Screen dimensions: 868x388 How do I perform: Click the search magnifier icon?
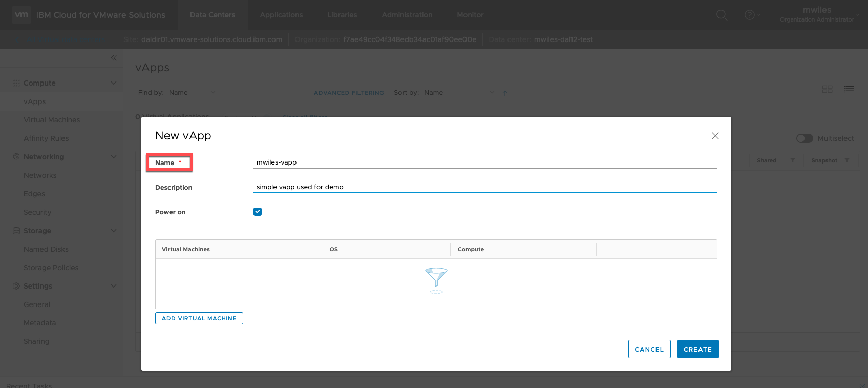coord(722,15)
